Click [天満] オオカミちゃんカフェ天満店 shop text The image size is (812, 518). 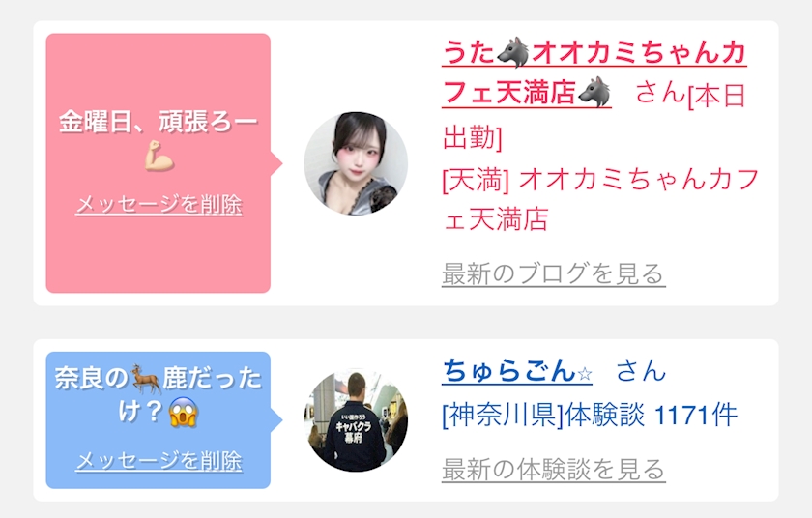tap(600, 199)
